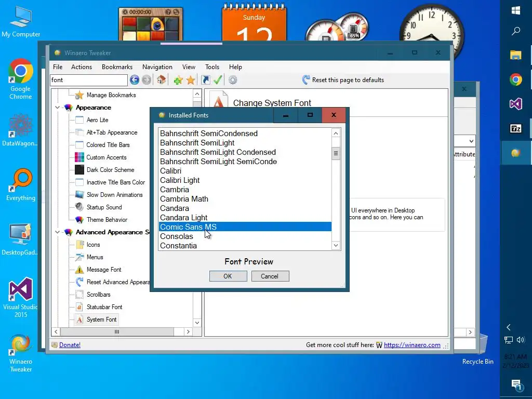Click font list scrollbar down arrow
Screen dimensions: 532x399
[x=336, y=245]
